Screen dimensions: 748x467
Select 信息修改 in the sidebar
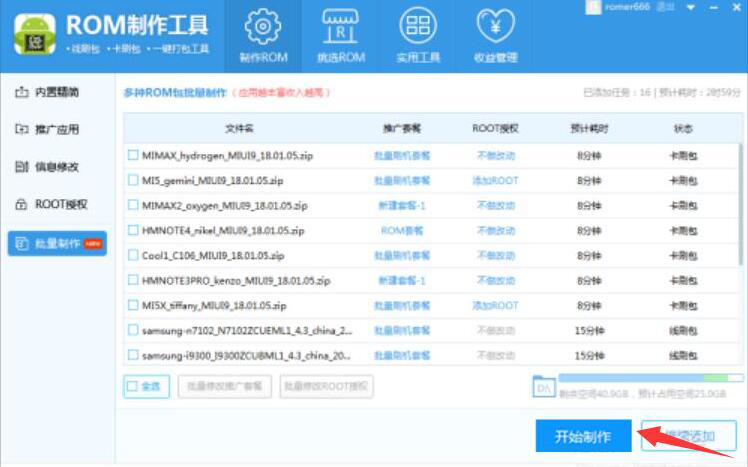coord(57,167)
